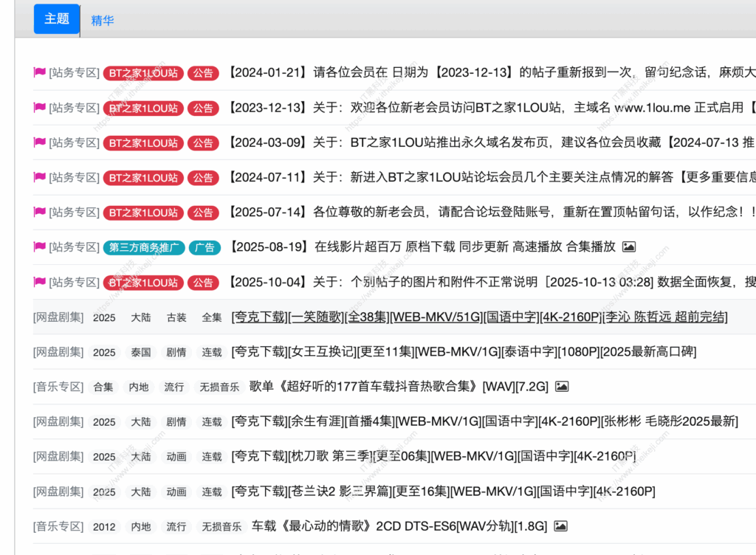Click the image attachment icon on 最心动的情歌 post
This screenshot has height=555, width=756.
[x=559, y=526]
